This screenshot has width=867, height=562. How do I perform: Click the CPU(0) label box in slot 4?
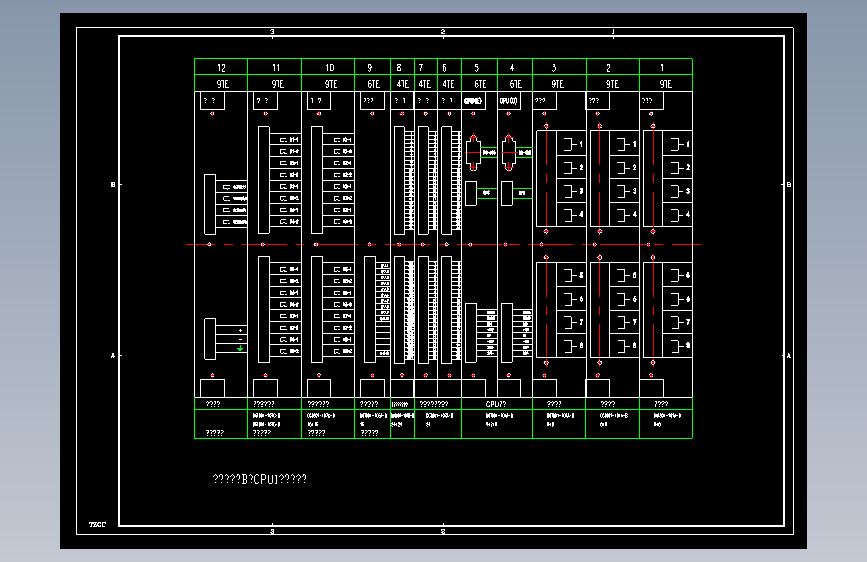click(509, 101)
